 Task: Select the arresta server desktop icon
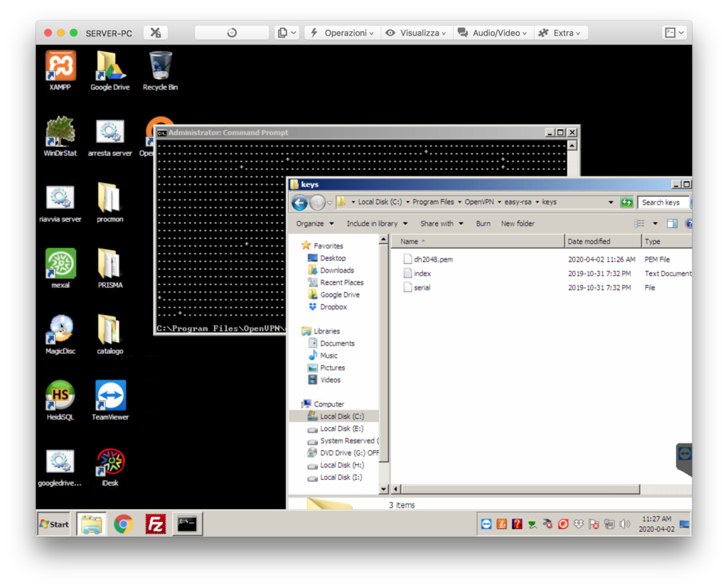pyautogui.click(x=110, y=137)
